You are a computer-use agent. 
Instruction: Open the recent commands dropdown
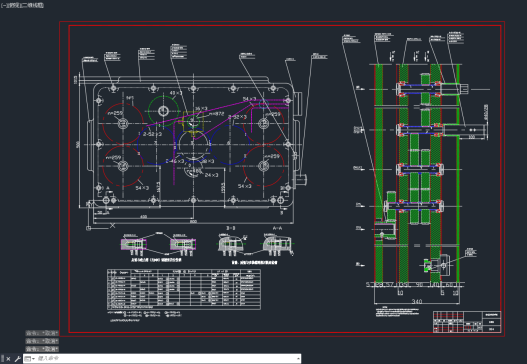(30, 359)
